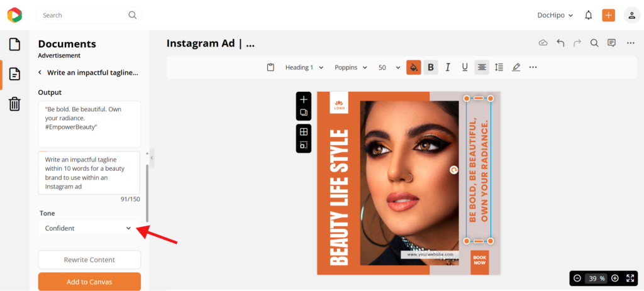Screen dimensions: 644x291
Task: Toggle bold formatting button
Action: [x=431, y=67]
